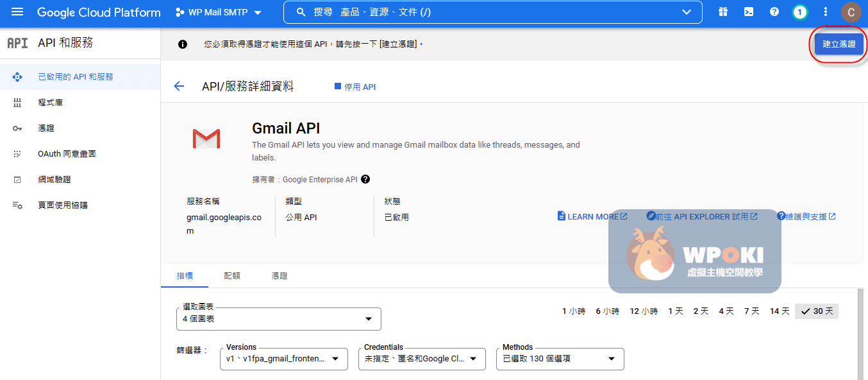Open the 選取圖表 dropdown
This screenshot has width=868, height=380.
pyautogui.click(x=278, y=319)
